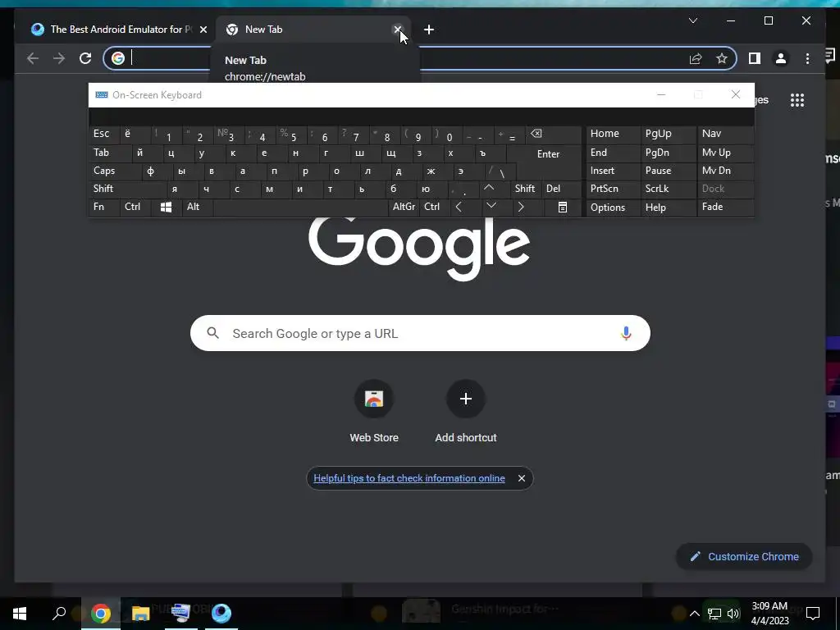Start voice search with the microphone icon
Viewport: 840px width, 630px height.
(626, 333)
